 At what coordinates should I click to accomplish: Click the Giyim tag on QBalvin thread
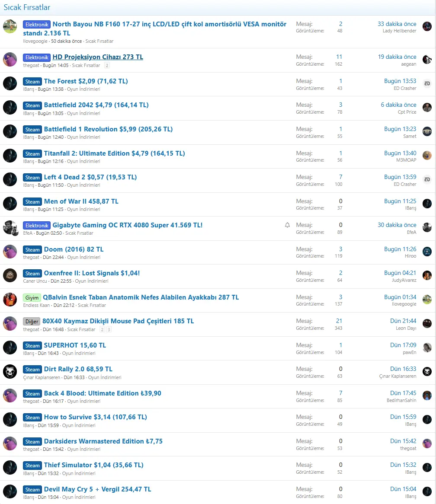pyautogui.click(x=32, y=298)
